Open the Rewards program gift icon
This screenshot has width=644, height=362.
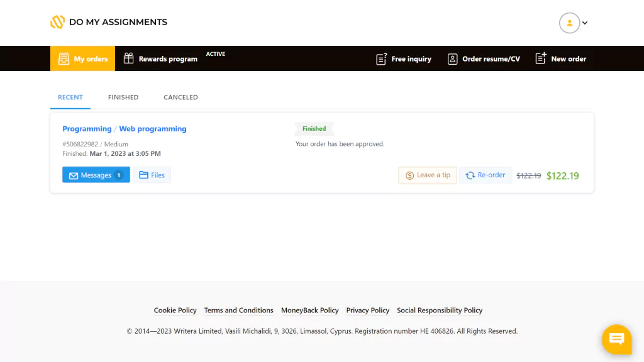[128, 58]
